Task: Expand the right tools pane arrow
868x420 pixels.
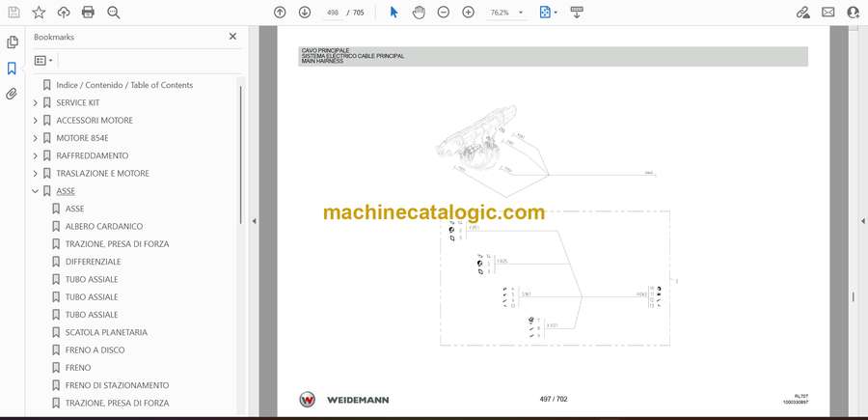Action: click(x=863, y=221)
